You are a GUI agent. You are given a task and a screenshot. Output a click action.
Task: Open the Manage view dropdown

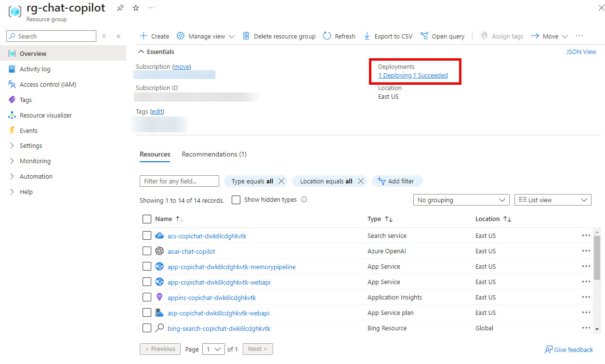[206, 36]
